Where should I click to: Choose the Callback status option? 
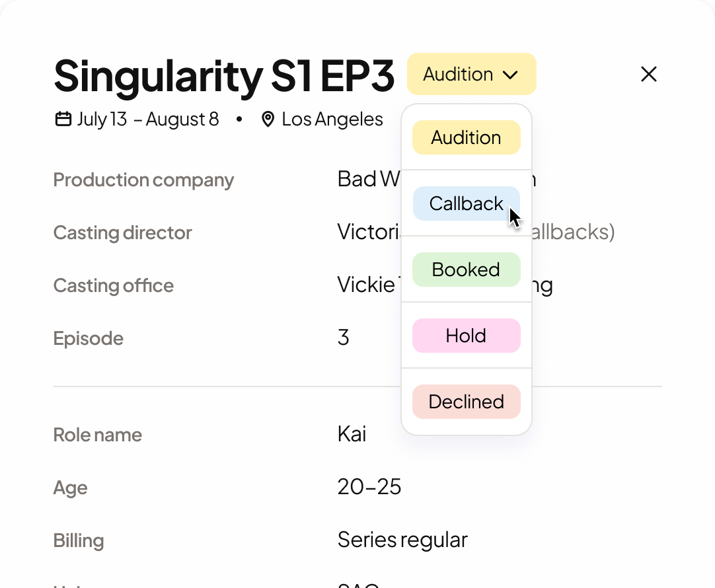[466, 203]
